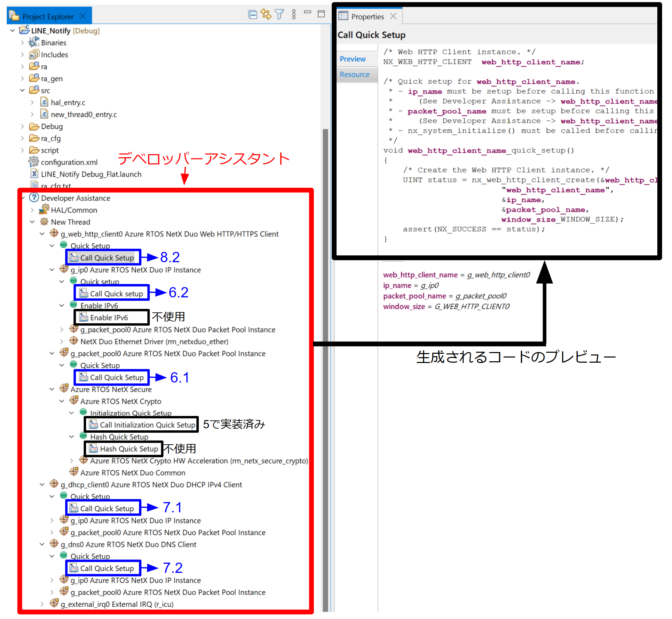Click the Developer Assistance question-mark icon
This screenshot has height=619, width=672.
[34, 198]
